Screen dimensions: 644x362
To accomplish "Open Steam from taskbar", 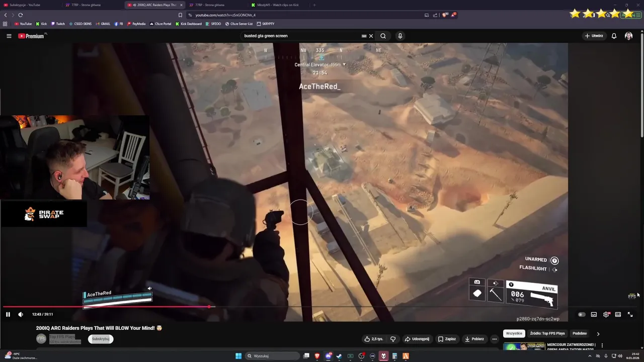I will 339,356.
